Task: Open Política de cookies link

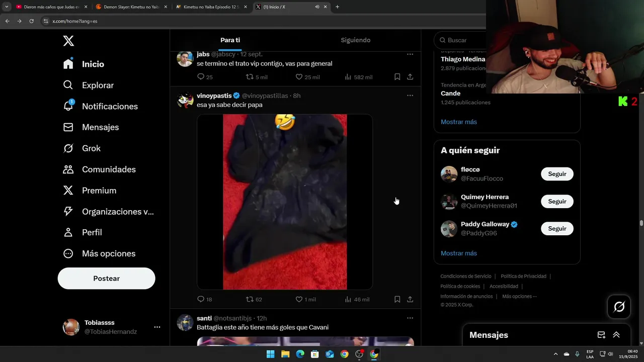Action: pos(460,286)
